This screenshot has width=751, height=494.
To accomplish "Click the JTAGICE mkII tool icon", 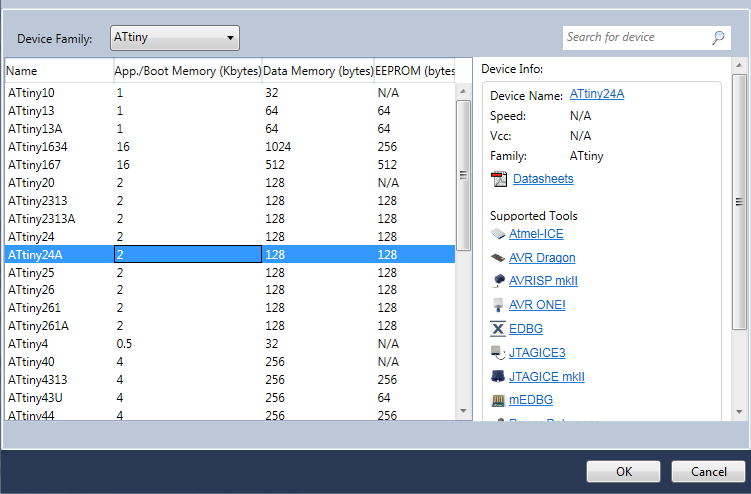I will tap(498, 377).
